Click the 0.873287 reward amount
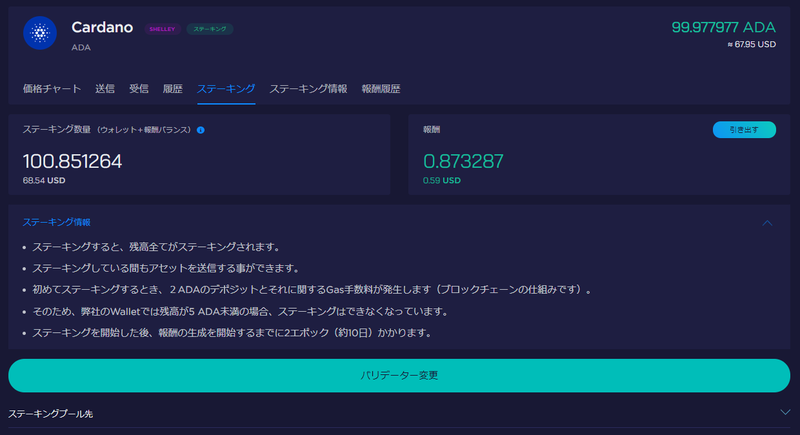The width and height of the screenshot is (800, 435). tap(463, 161)
